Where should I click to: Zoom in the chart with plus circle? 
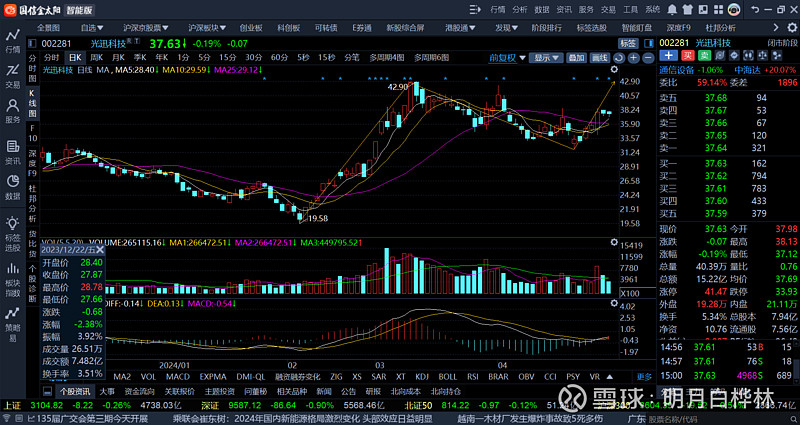point(633,58)
